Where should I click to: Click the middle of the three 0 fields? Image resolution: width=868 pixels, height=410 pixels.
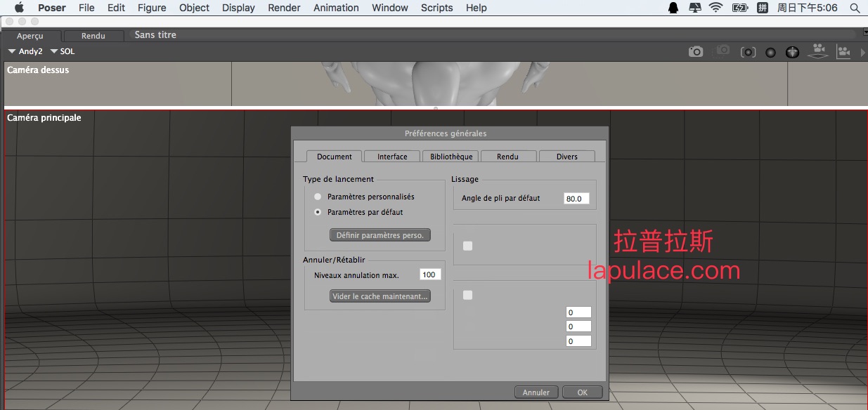tap(578, 326)
